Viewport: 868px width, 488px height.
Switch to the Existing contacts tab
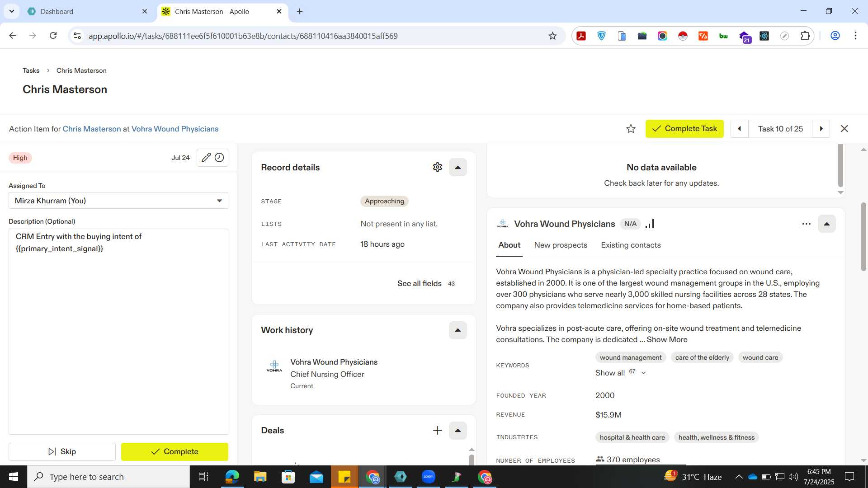click(631, 245)
